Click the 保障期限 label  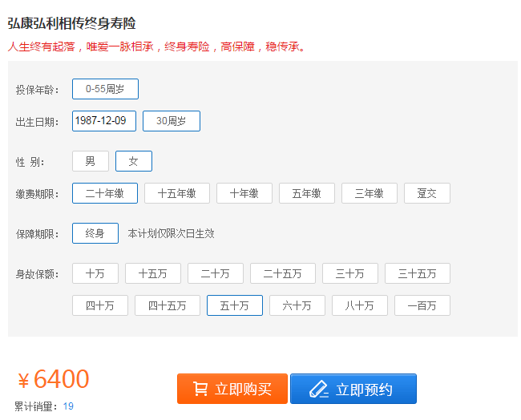click(37, 234)
